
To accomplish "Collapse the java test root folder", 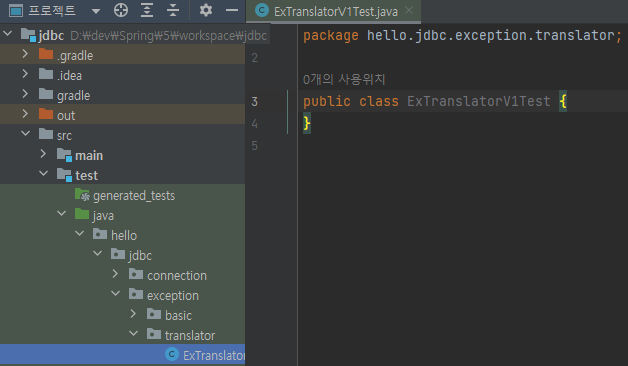I will [x=62, y=213].
